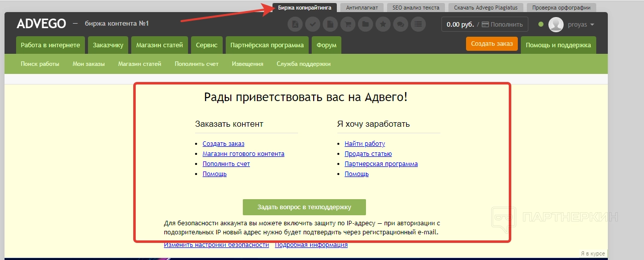Click the green online status dot
Image resolution: width=644 pixels, height=260 pixels.
click(541, 24)
